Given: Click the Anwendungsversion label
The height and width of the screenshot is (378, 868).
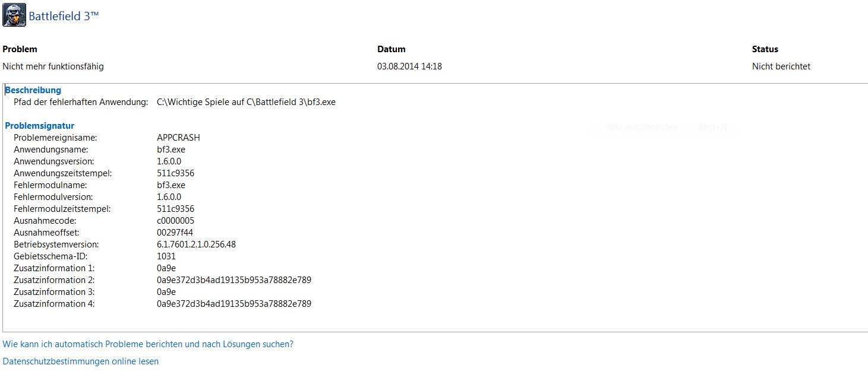Looking at the screenshot, I should pos(54,161).
